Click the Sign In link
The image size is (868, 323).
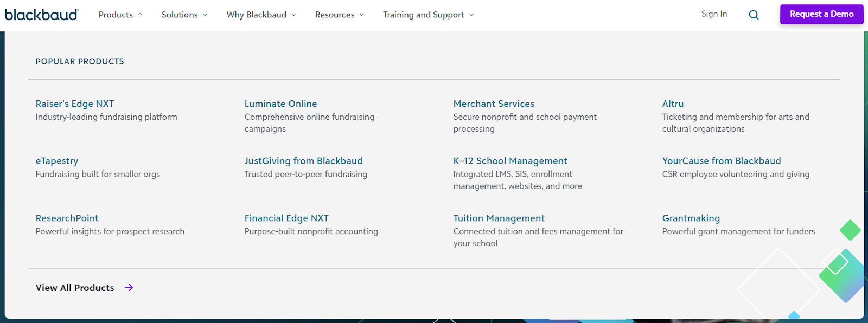[714, 14]
